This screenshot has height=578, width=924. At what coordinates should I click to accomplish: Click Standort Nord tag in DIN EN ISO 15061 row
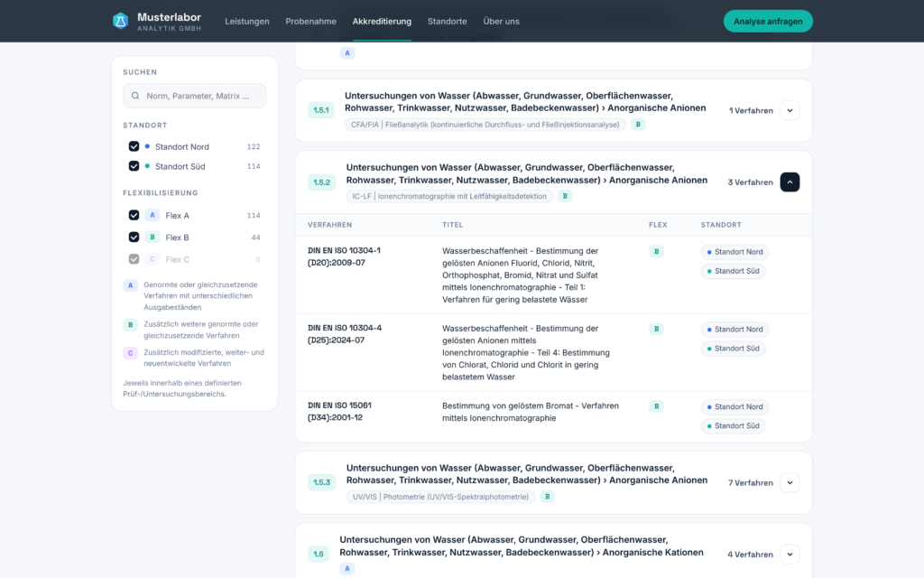click(735, 406)
